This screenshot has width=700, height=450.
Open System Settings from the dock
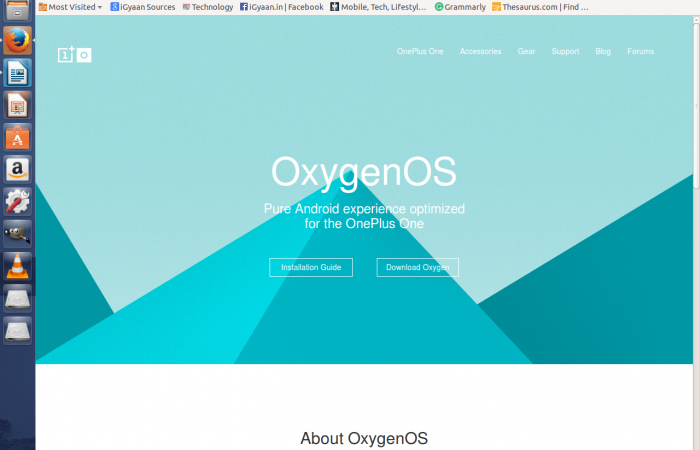point(17,201)
